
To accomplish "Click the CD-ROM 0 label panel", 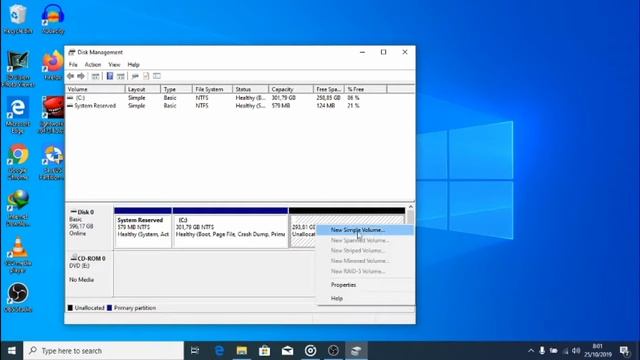I will click(x=89, y=273).
